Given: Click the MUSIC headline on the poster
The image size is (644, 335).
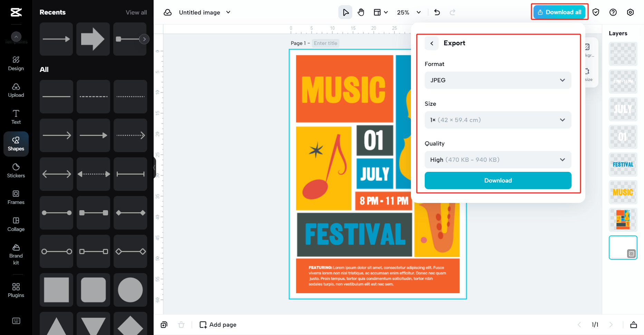Looking at the screenshot, I should coord(344,90).
